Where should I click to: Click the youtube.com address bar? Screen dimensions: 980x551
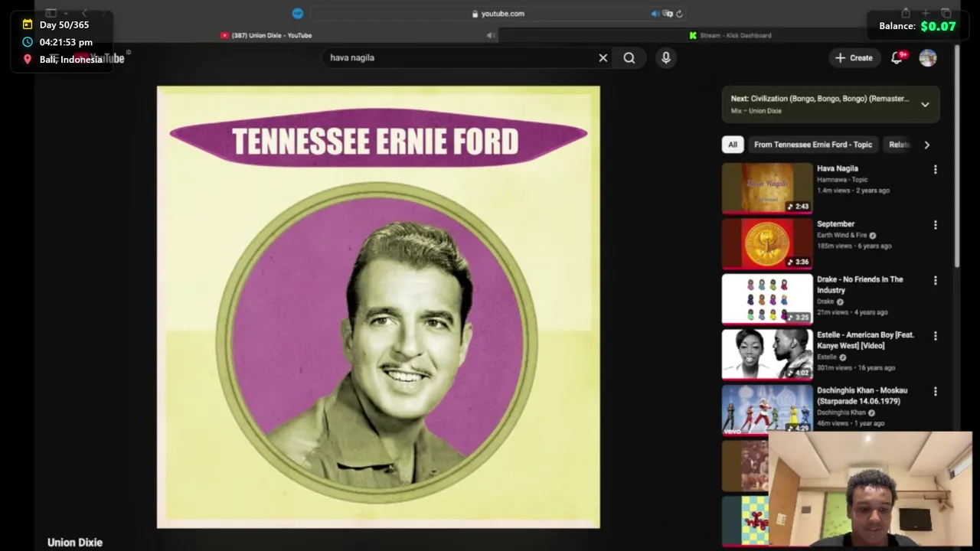[x=498, y=13]
